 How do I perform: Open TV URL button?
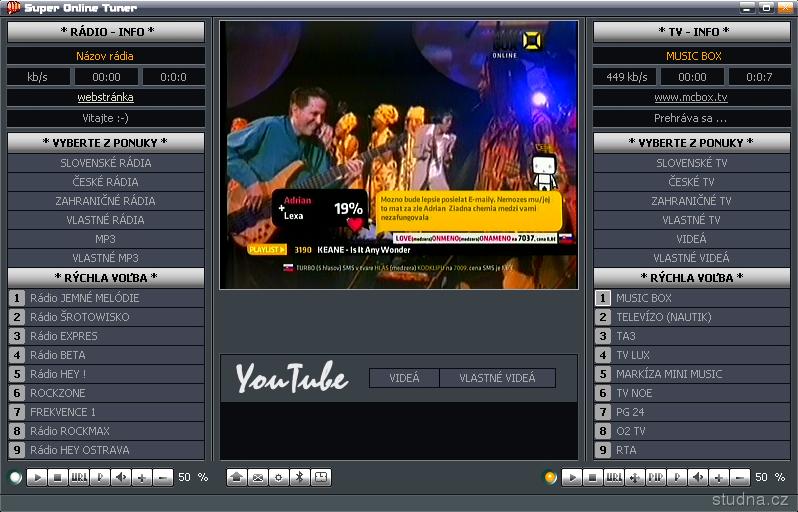[614, 477]
